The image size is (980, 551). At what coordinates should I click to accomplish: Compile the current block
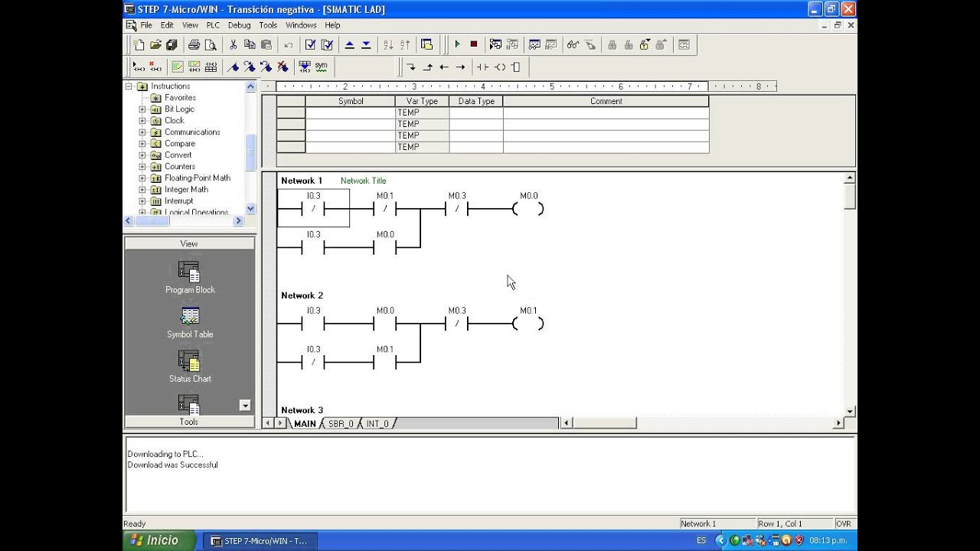(310, 44)
